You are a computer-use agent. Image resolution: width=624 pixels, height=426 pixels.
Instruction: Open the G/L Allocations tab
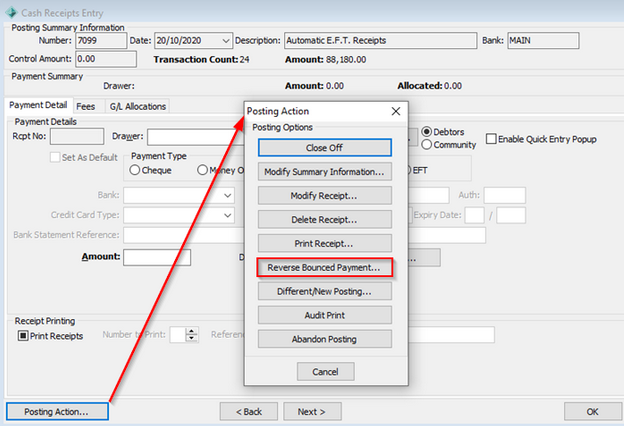138,106
